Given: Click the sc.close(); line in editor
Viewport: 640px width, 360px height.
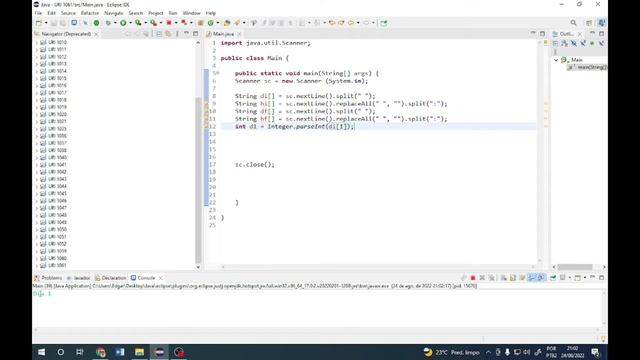Looking at the screenshot, I should (x=255, y=164).
